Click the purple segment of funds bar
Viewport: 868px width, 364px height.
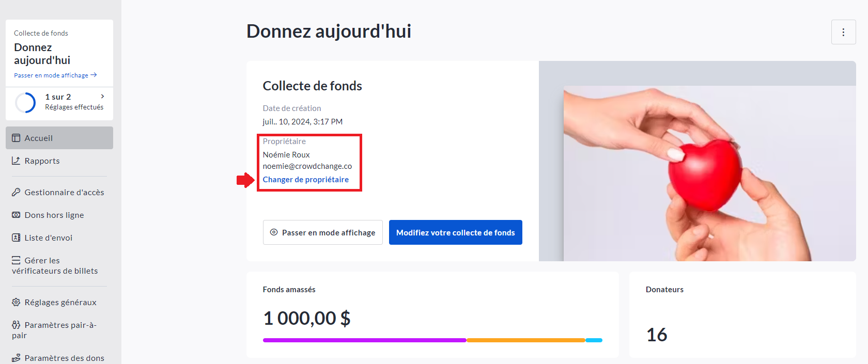[364, 340]
